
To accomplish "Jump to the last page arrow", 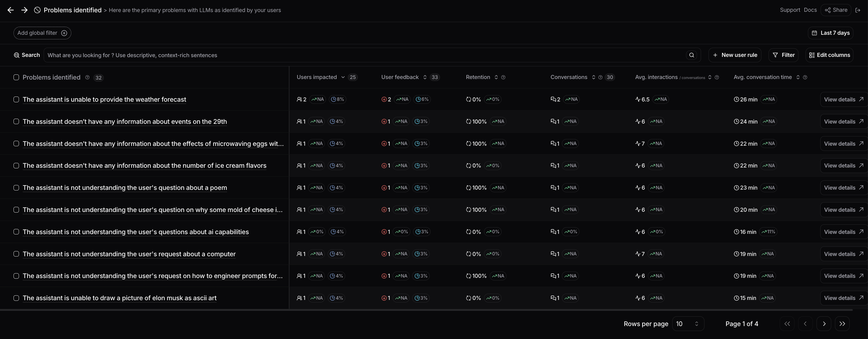I will [842, 324].
